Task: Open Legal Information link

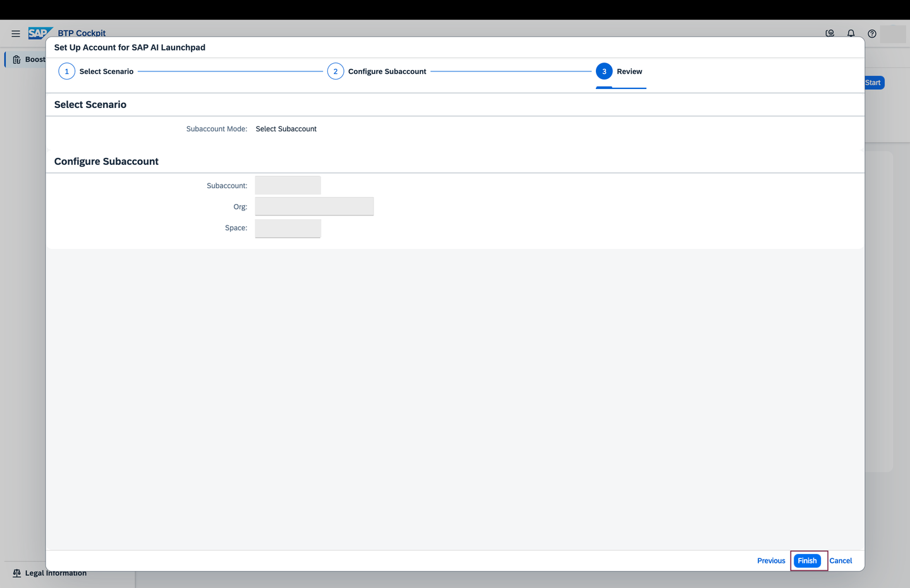Action: point(56,573)
